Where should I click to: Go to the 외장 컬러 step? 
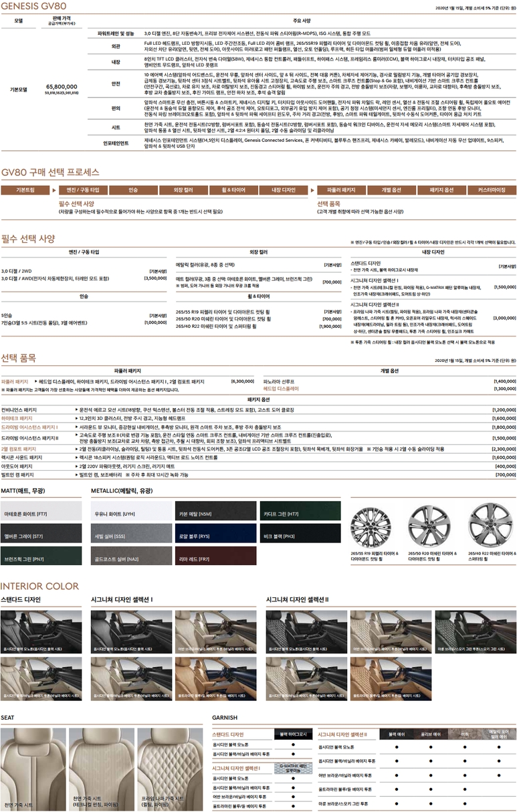point(183,190)
